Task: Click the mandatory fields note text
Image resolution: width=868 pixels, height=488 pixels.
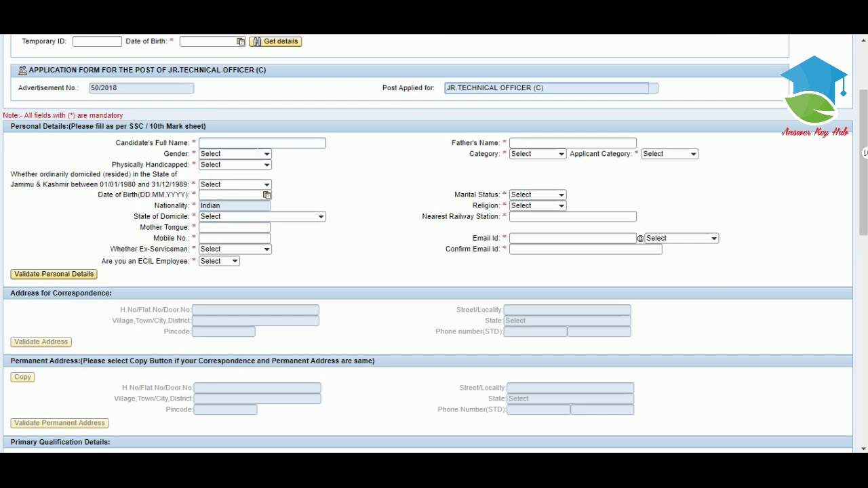Action: tap(63, 116)
